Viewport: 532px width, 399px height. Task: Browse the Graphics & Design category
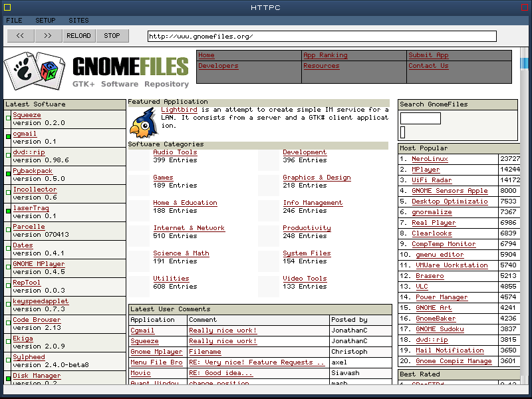tap(317, 178)
